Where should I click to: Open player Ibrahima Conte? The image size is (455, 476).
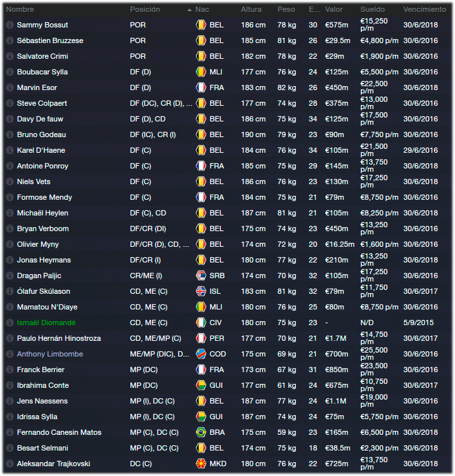pyautogui.click(x=43, y=385)
